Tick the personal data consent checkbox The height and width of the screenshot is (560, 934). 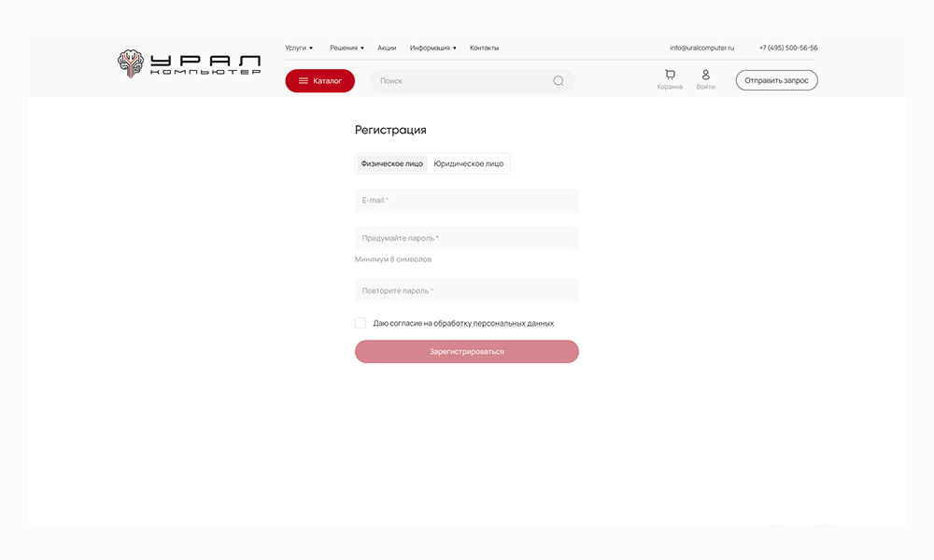point(361,323)
